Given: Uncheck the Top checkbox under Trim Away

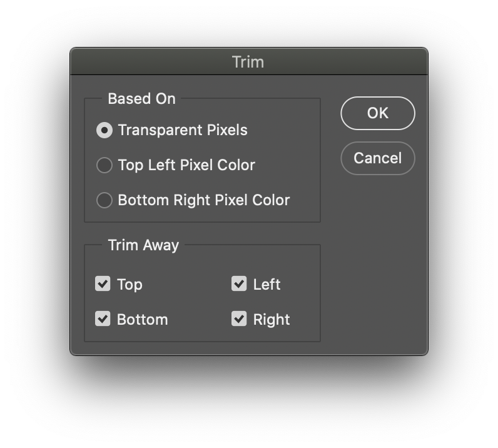Looking at the screenshot, I should [x=103, y=283].
